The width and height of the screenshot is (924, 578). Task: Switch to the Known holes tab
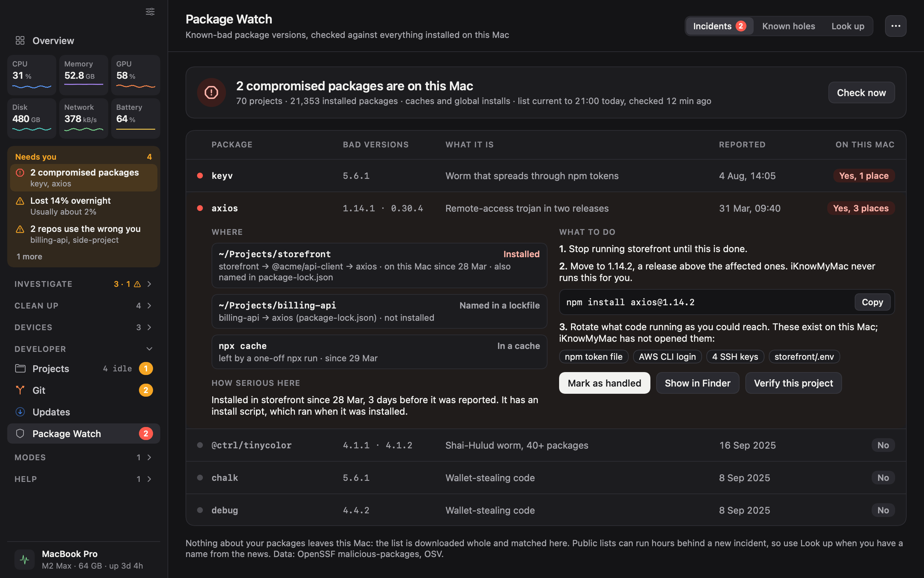point(788,26)
